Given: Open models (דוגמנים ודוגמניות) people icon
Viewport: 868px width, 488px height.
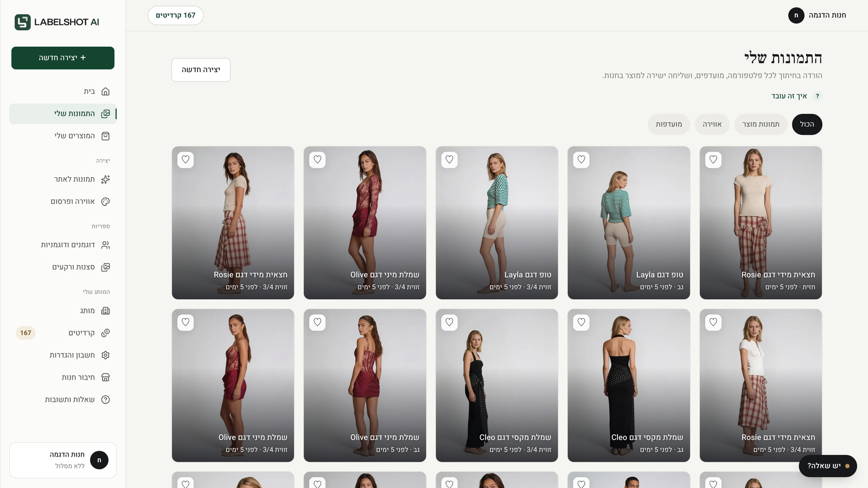Looking at the screenshot, I should pyautogui.click(x=106, y=245).
